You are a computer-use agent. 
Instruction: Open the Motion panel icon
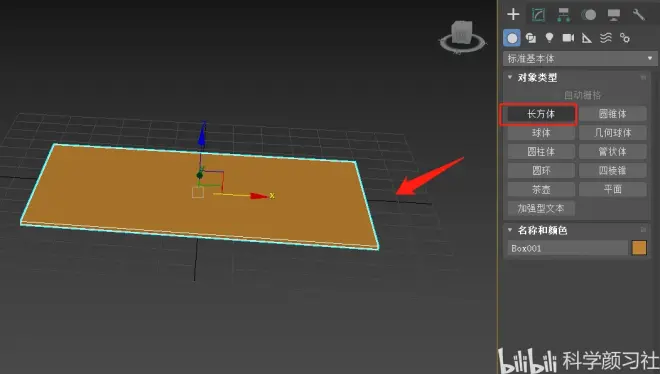point(588,15)
